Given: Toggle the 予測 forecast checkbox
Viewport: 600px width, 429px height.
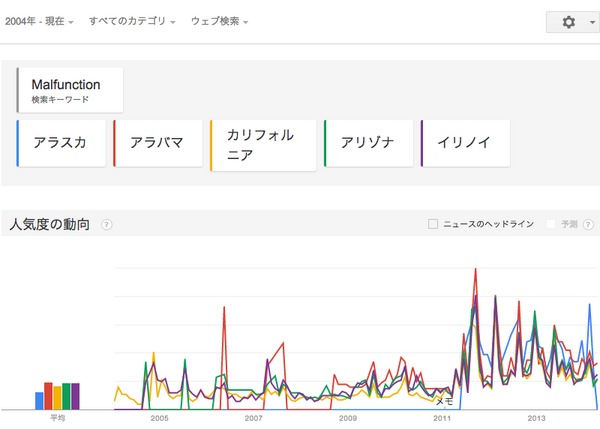Looking at the screenshot, I should pos(551,225).
